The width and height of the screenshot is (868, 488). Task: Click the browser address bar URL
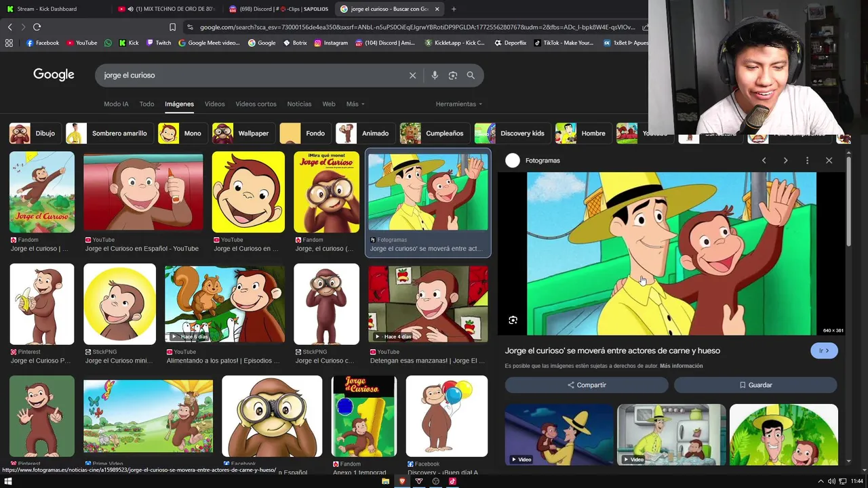coord(417,27)
